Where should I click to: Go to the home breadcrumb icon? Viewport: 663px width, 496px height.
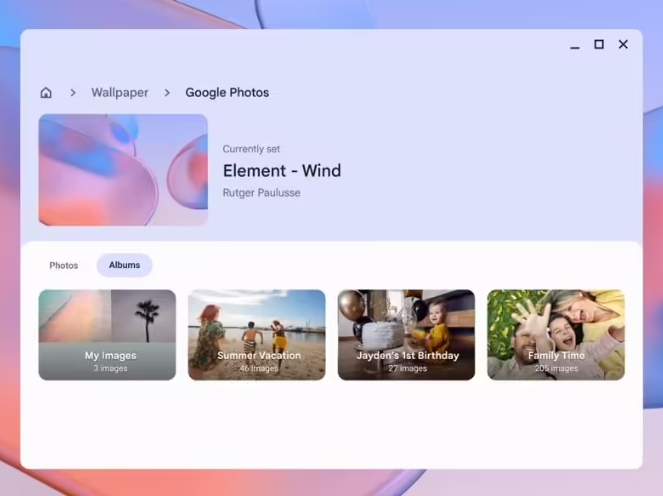[x=46, y=92]
